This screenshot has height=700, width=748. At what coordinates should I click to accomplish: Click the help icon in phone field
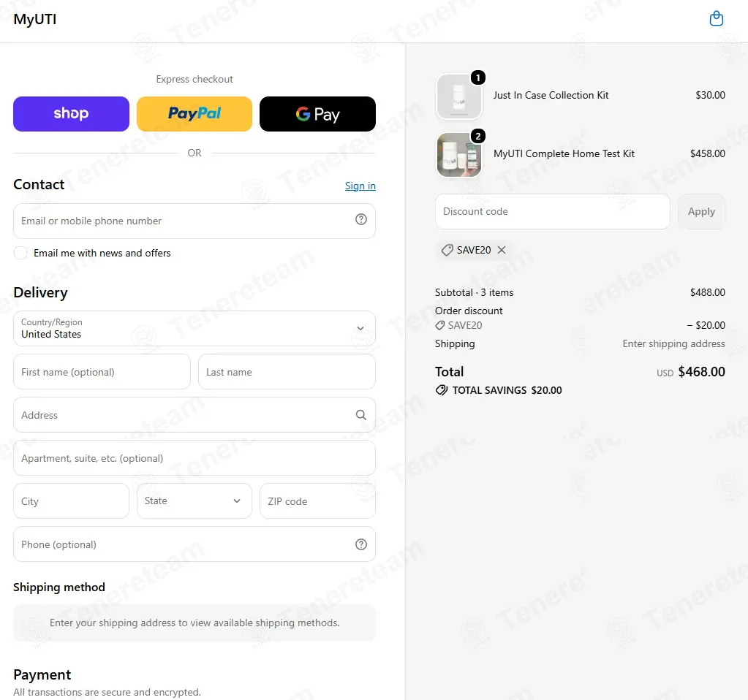pyautogui.click(x=361, y=544)
